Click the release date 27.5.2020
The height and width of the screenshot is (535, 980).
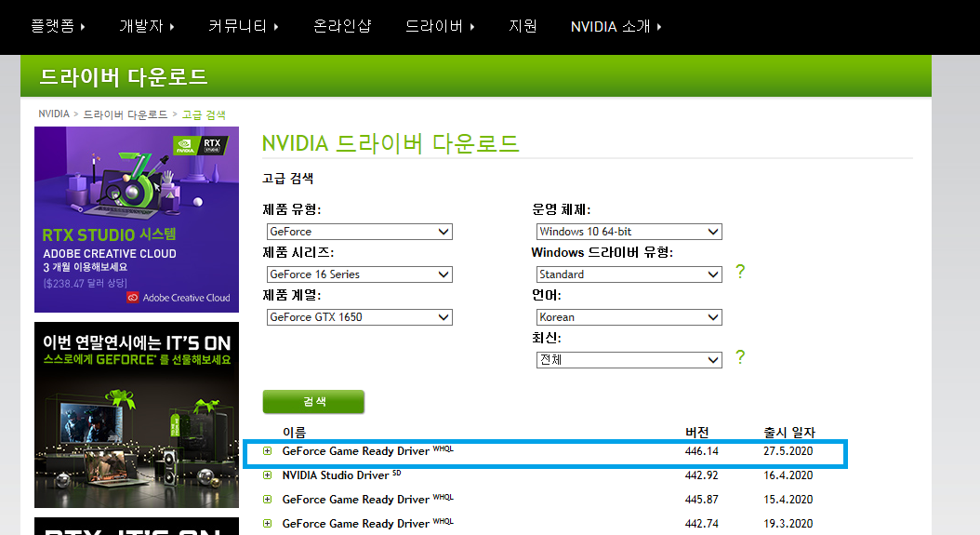(788, 451)
